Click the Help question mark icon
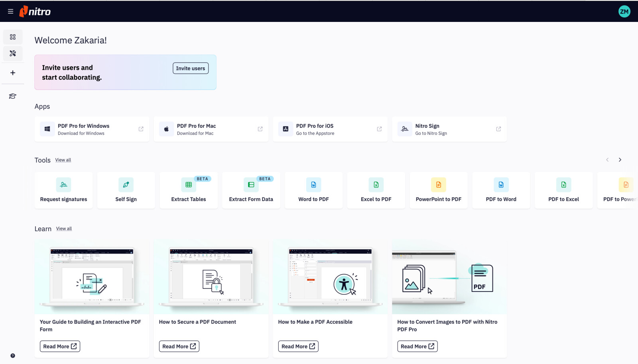 coord(13,355)
